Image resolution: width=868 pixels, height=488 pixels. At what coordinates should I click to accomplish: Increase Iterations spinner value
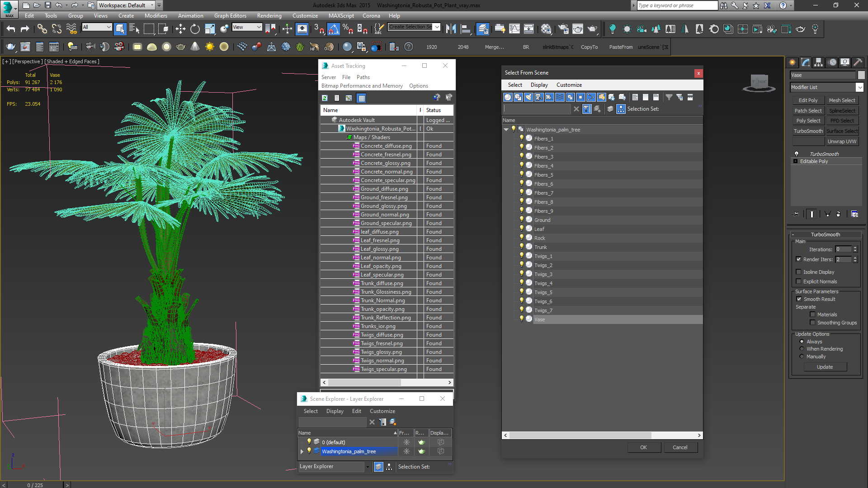click(x=855, y=248)
